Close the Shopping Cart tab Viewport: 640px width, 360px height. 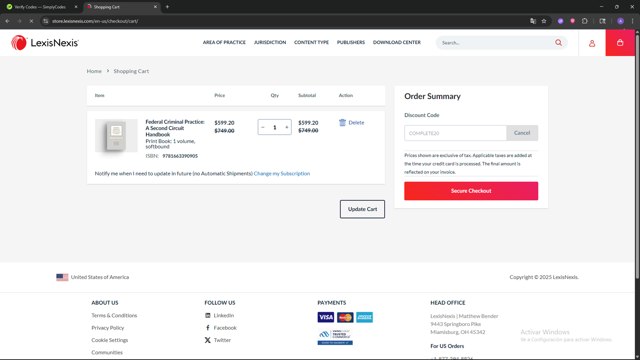tap(155, 7)
